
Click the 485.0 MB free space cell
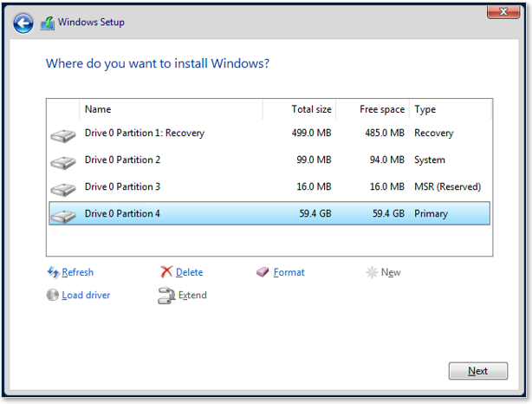tap(385, 133)
